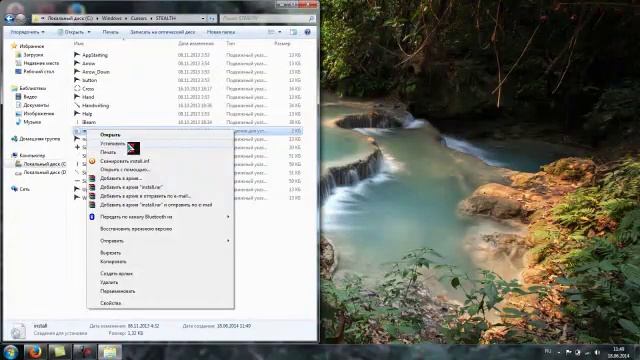Viewport: 640px width, 360px height.
Task: Choose Добавить в архив... in the context menu
Action: [x=121, y=178]
